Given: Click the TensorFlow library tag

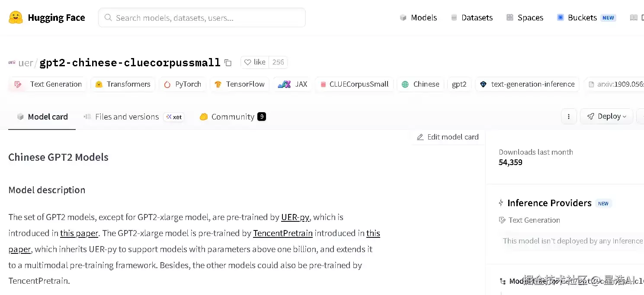Looking at the screenshot, I should coord(240,84).
